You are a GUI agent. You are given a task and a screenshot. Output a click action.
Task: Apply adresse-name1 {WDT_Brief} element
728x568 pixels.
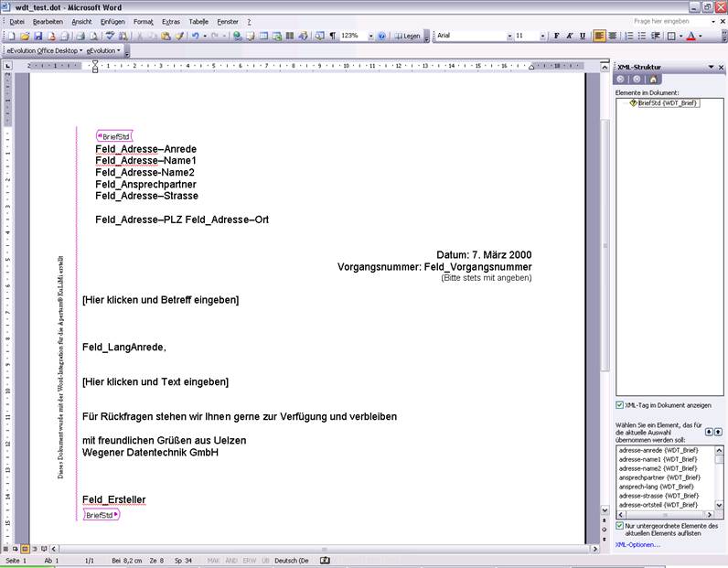click(x=658, y=459)
